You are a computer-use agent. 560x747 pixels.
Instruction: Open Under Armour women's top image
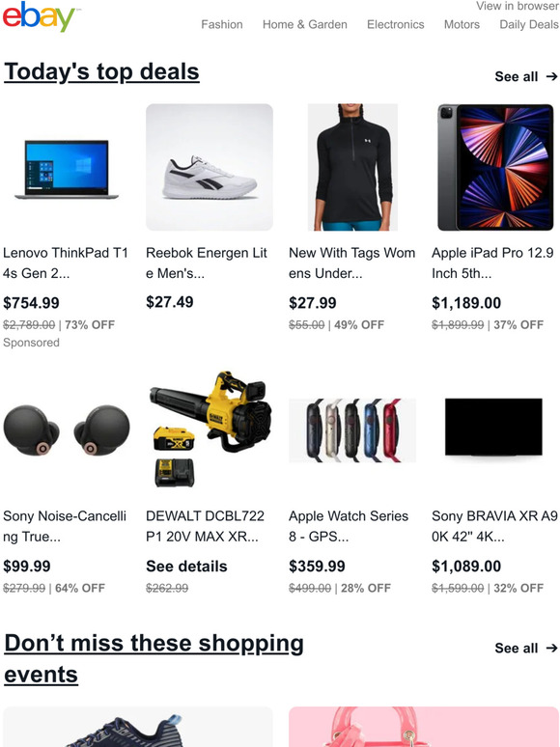click(352, 167)
